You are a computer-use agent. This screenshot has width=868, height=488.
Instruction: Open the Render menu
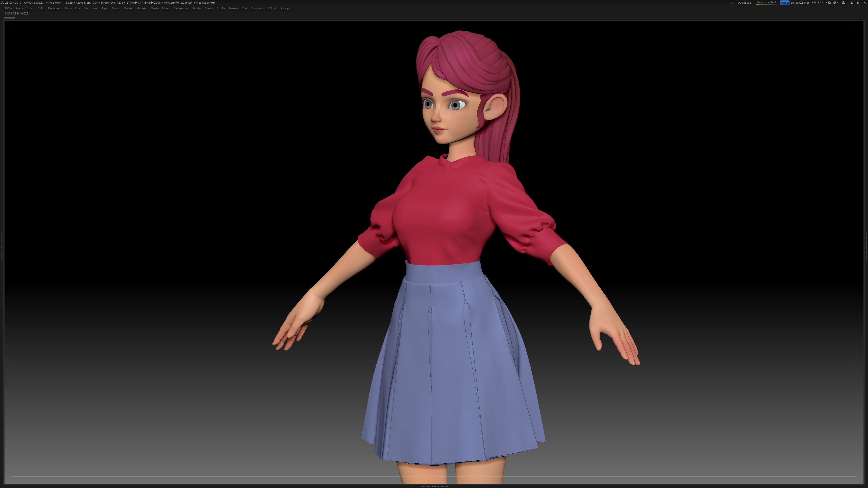[x=197, y=8]
